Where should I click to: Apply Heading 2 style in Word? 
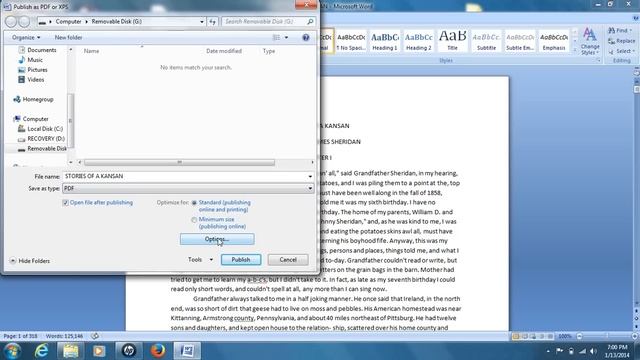418,41
